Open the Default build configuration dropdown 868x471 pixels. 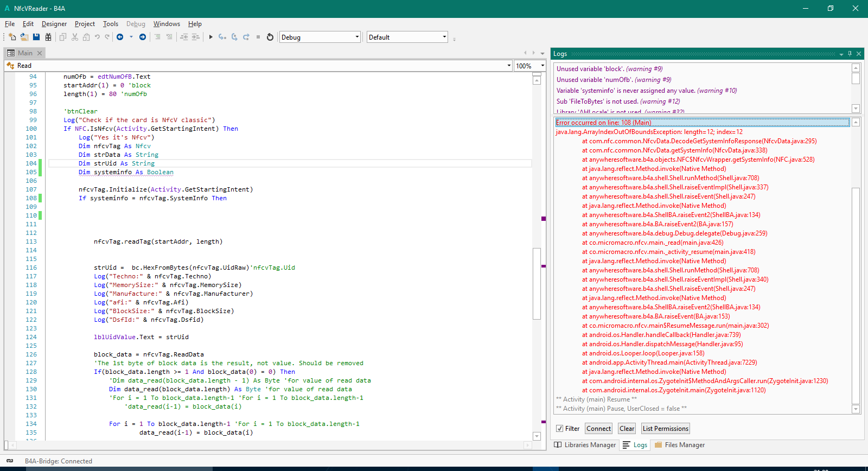pos(444,37)
